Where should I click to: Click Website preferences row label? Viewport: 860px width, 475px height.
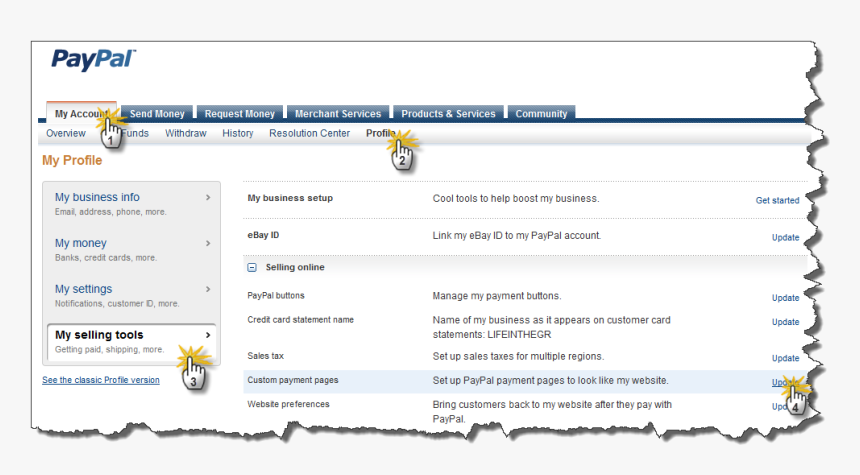288,404
